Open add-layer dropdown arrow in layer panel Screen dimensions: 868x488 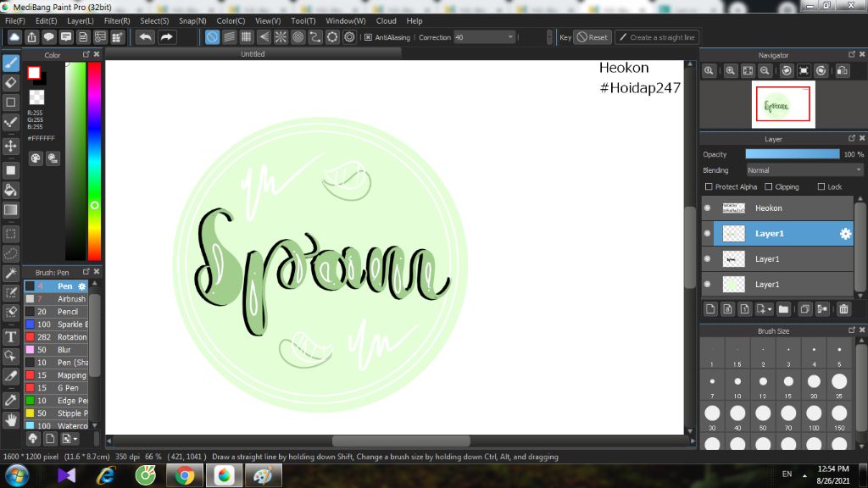[x=770, y=310]
